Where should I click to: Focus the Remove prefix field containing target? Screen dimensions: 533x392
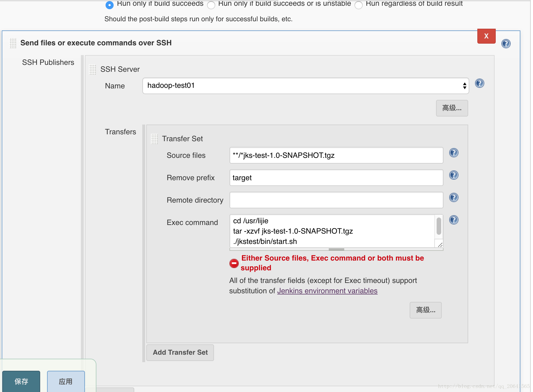(336, 178)
